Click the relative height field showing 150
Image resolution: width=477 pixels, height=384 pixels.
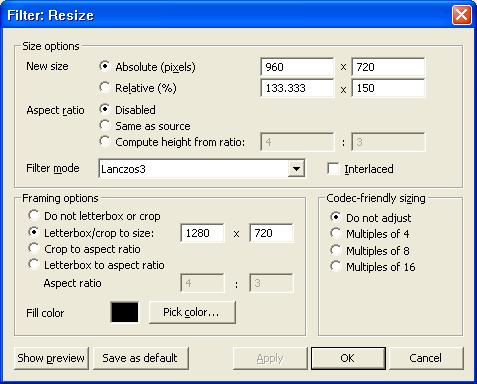388,88
